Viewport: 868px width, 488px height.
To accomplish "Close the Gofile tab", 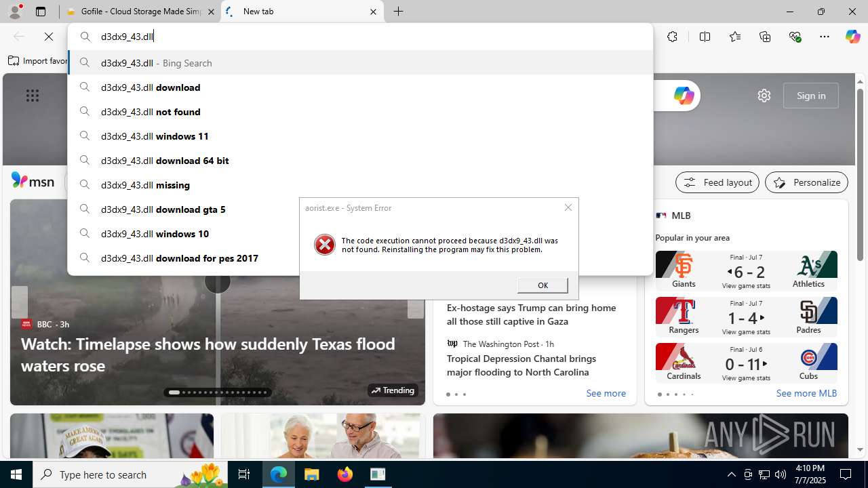I will 211,12.
